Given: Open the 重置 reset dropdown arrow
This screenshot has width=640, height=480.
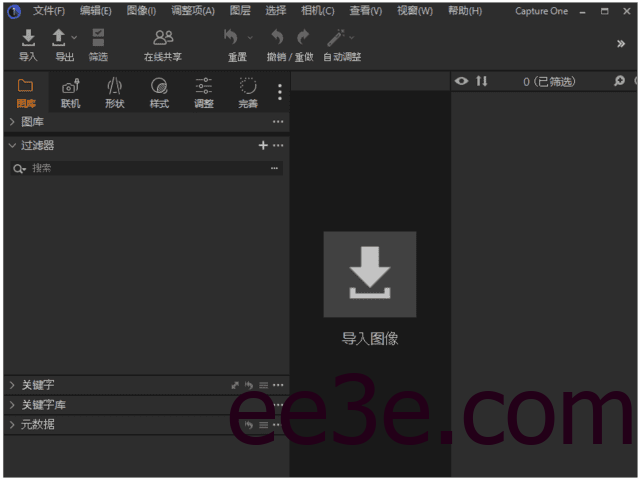Looking at the screenshot, I should tap(250, 38).
